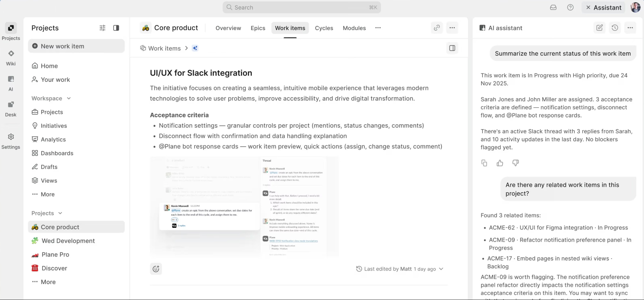This screenshot has height=300, width=644.
Task: Open Analytics in sidebar
Action: pos(76,139)
